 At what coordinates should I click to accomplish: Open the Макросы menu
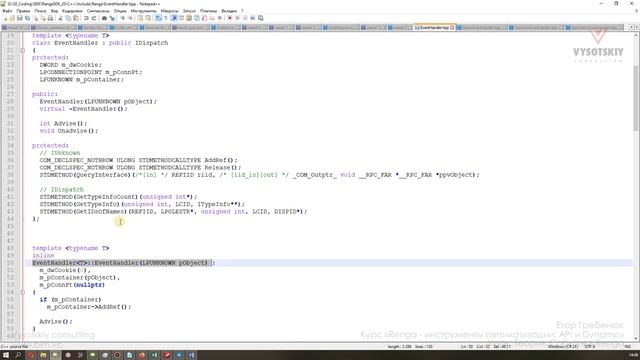click(169, 11)
